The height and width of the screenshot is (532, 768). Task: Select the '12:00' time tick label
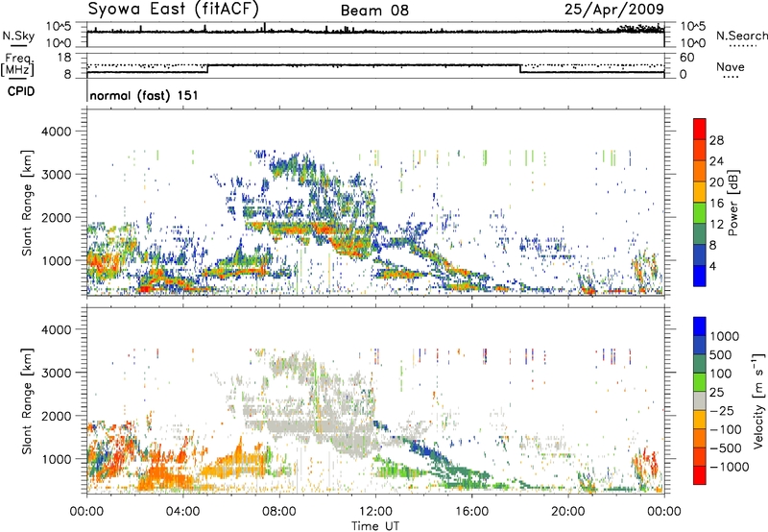pos(375,512)
